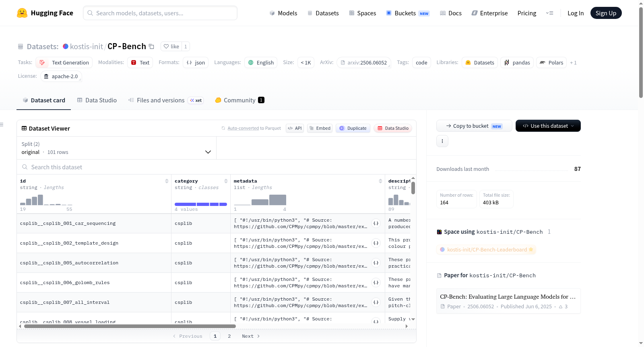Open Enterprise in the top navigation
The height and width of the screenshot is (347, 644).
(489, 13)
